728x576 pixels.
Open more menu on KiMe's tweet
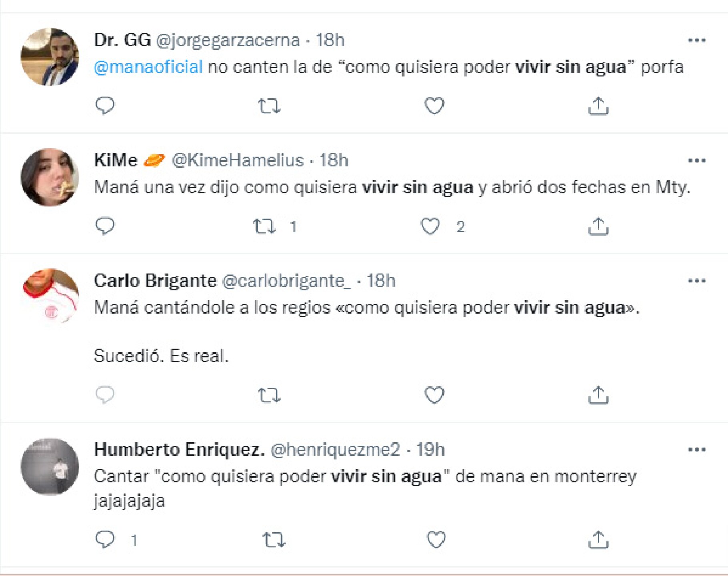coord(696,161)
